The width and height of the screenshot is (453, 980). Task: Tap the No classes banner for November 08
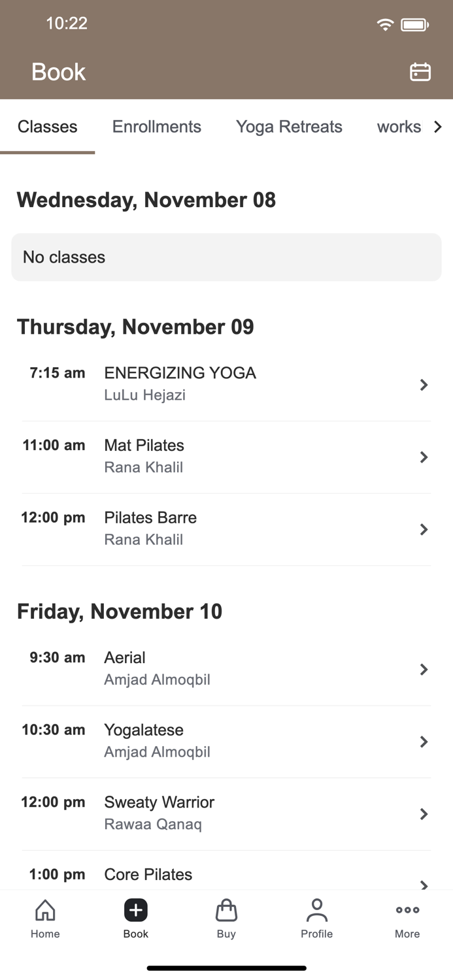[226, 257]
